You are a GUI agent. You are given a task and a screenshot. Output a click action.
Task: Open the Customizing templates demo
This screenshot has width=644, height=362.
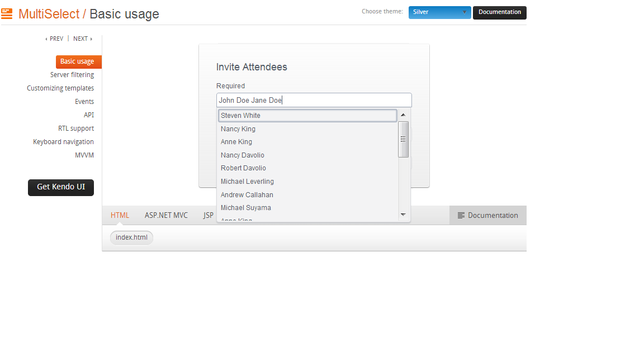pos(60,88)
